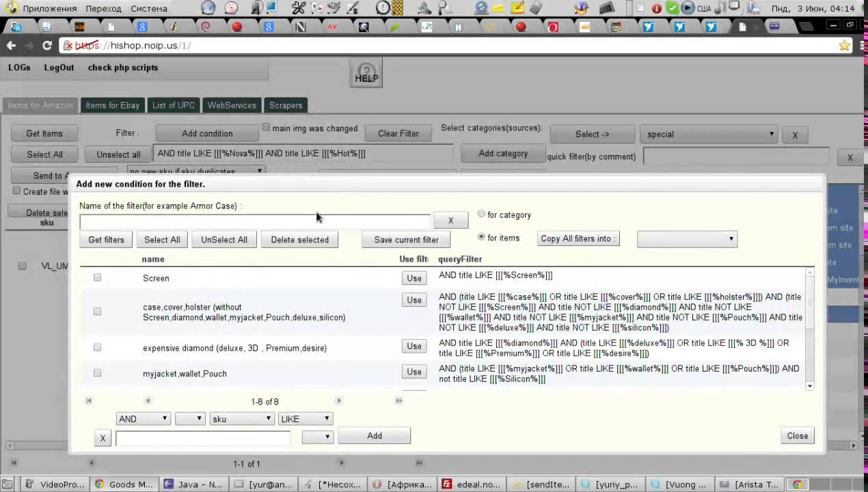Jump to last page beside 1-1 of 1
The image size is (868, 492).
(x=419, y=463)
